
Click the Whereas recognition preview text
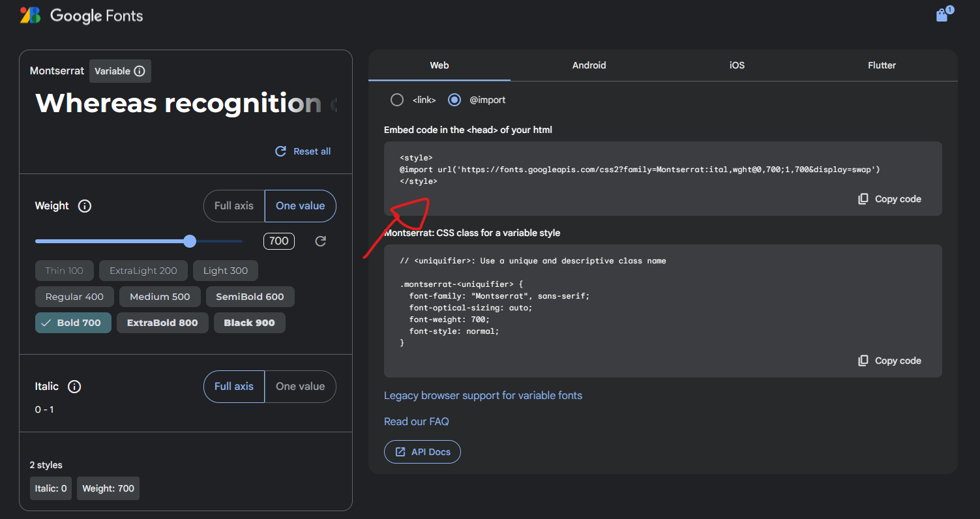[x=186, y=103]
